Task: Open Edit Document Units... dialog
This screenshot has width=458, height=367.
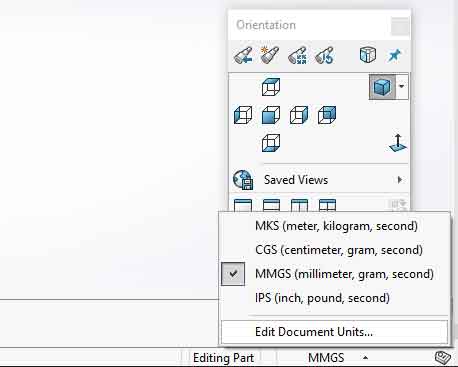Action: click(x=334, y=332)
